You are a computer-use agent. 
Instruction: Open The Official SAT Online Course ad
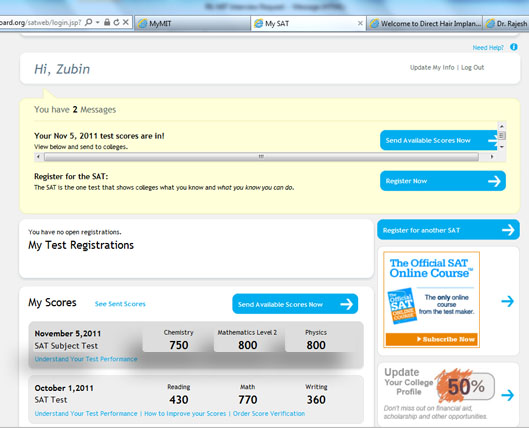[431, 299]
